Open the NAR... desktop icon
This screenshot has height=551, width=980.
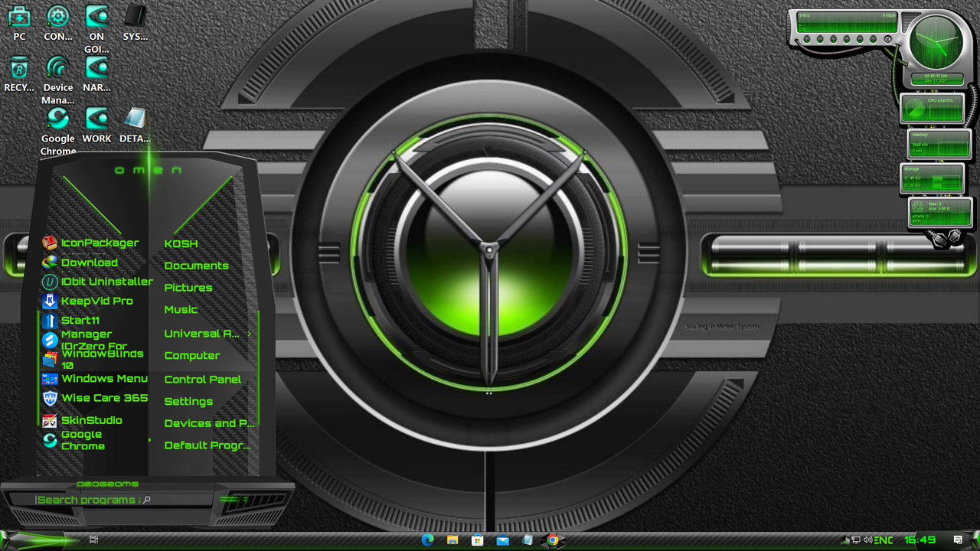point(96,73)
